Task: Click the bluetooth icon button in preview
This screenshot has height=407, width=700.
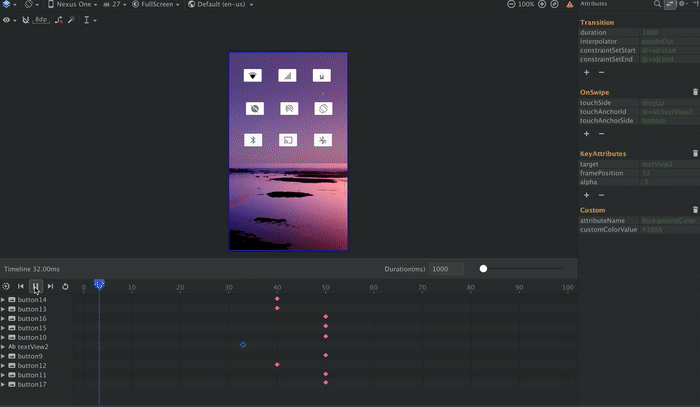Action: (253, 140)
